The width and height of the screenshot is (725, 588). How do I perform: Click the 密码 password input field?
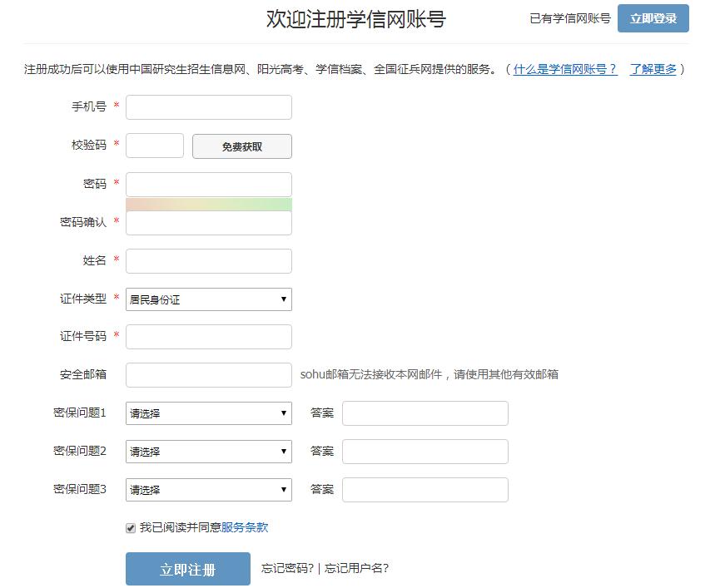[208, 184]
